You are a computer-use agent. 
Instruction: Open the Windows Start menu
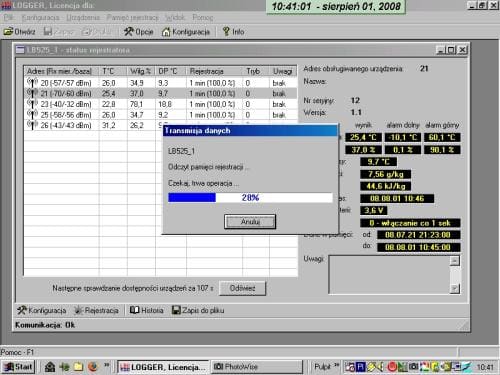click(x=18, y=367)
